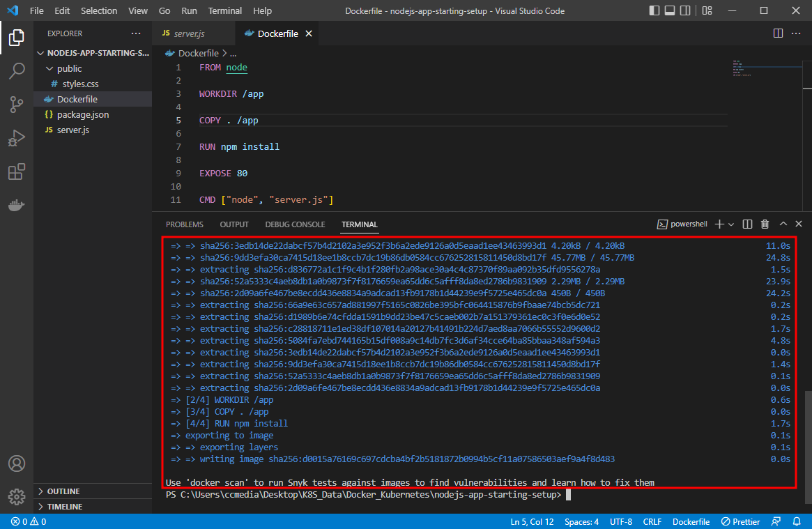Screen dimensions: 812x529
Task: Open Customize Layout icon
Action: pyautogui.click(x=707, y=10)
